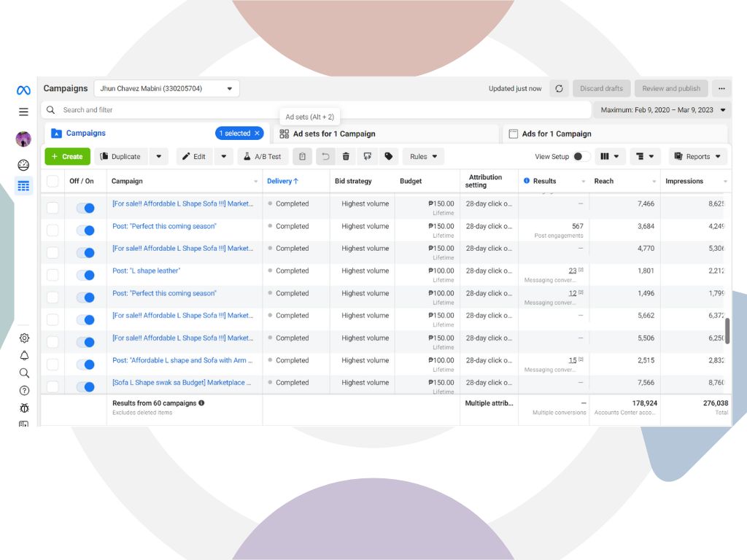Sort by the Budget column header
Image resolution: width=747 pixels, height=560 pixels.
click(x=411, y=181)
